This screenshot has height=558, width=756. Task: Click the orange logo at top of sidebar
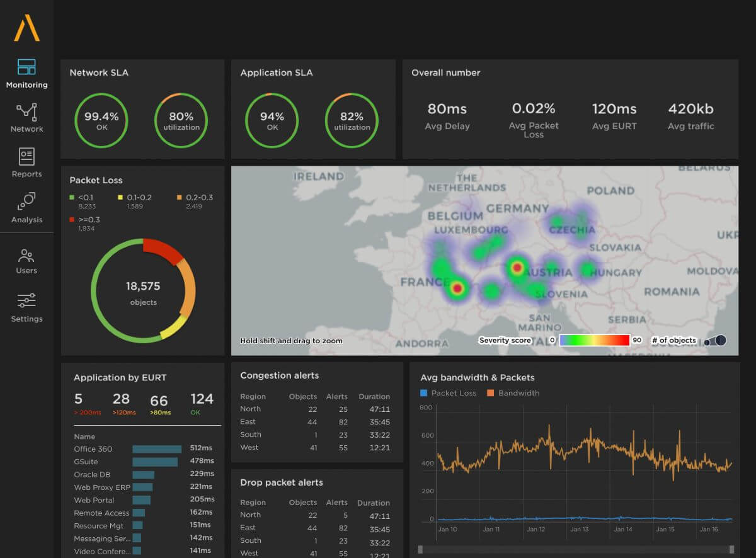26,27
